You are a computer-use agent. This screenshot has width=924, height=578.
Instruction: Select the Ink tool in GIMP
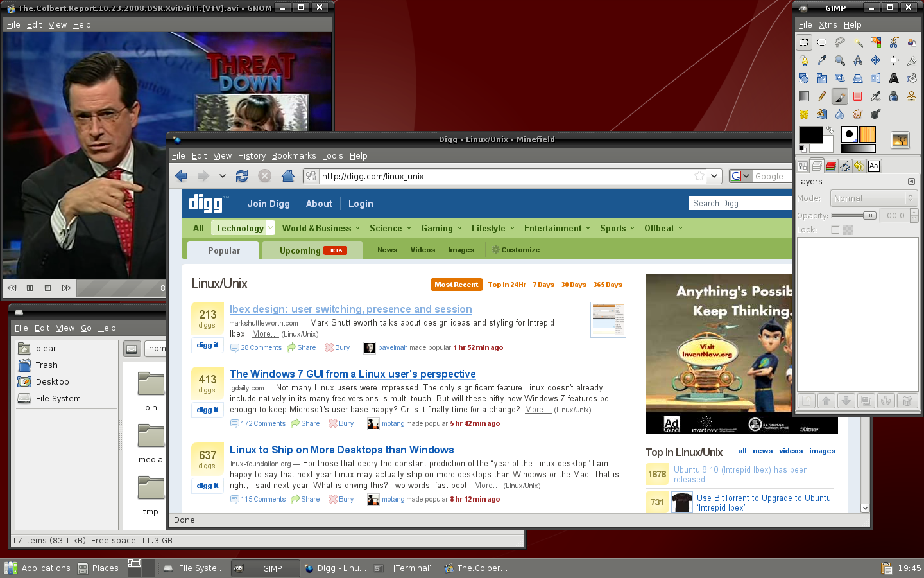(x=894, y=96)
